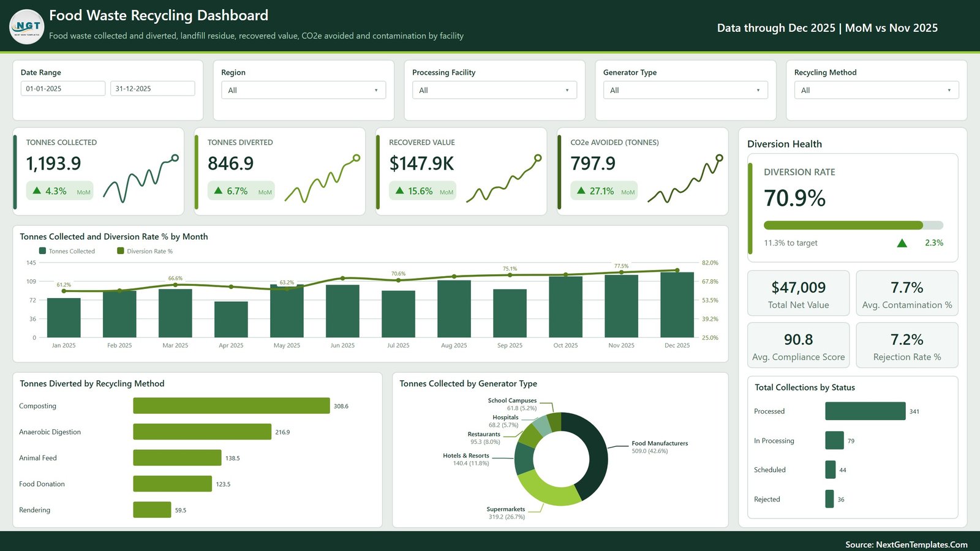This screenshot has width=980, height=551.
Task: Click the 'Data through Dec 2025' header text
Action: [x=776, y=28]
